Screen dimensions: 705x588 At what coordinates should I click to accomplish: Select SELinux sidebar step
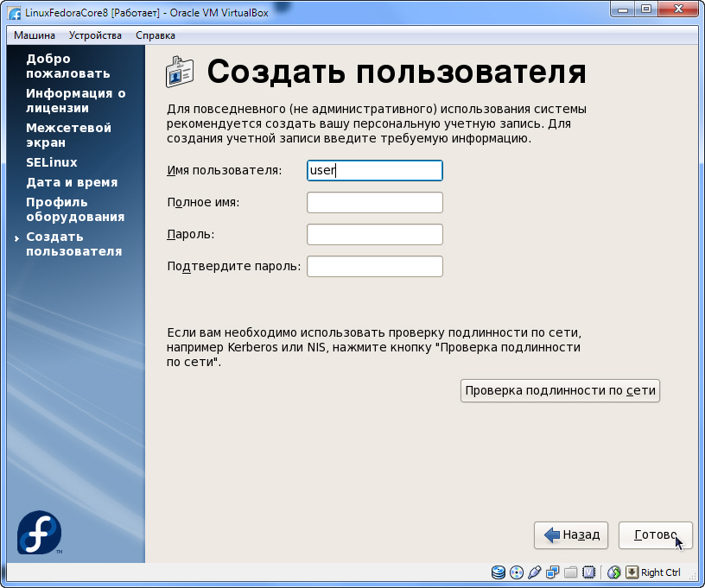(52, 162)
